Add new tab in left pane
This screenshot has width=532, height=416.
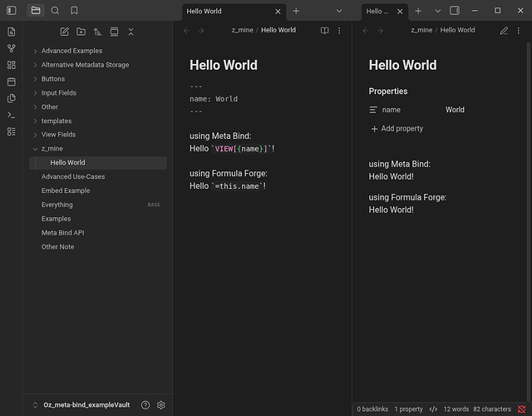click(x=296, y=11)
